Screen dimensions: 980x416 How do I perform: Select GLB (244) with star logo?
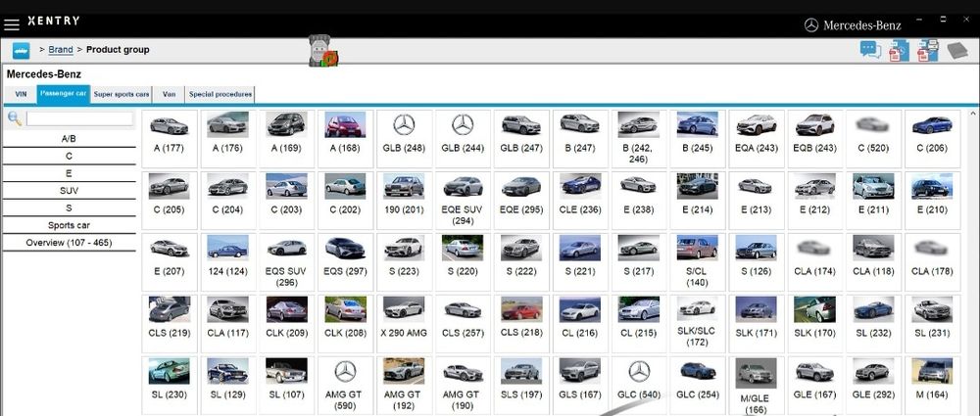463,138
